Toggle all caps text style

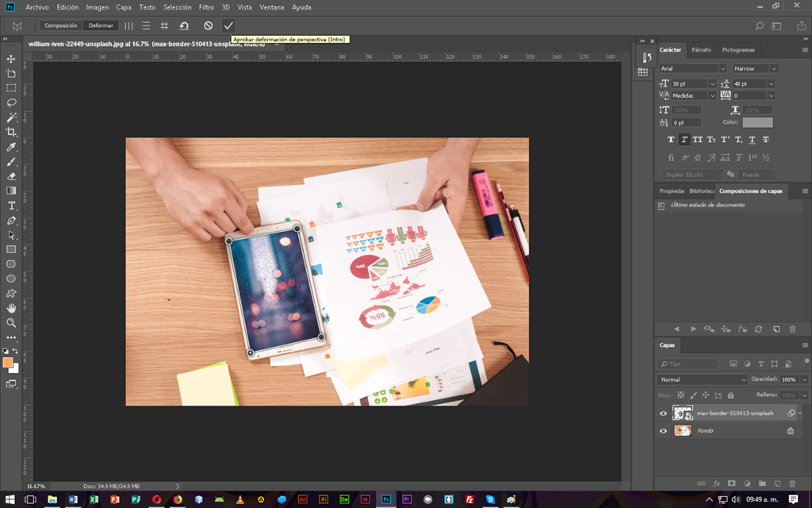(x=698, y=140)
